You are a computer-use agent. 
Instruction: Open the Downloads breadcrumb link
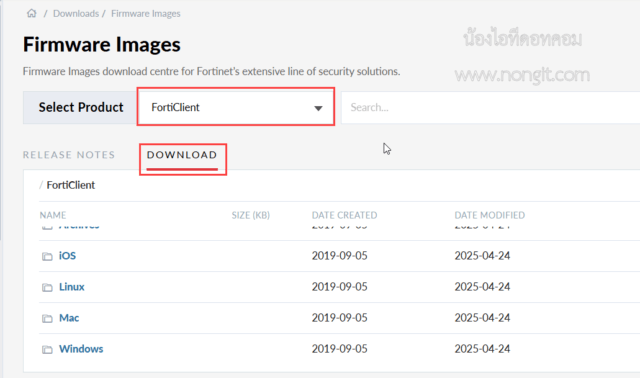pyautogui.click(x=76, y=13)
